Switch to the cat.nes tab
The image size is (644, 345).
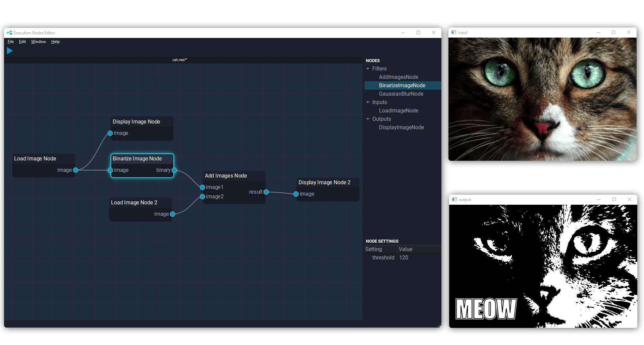179,60
